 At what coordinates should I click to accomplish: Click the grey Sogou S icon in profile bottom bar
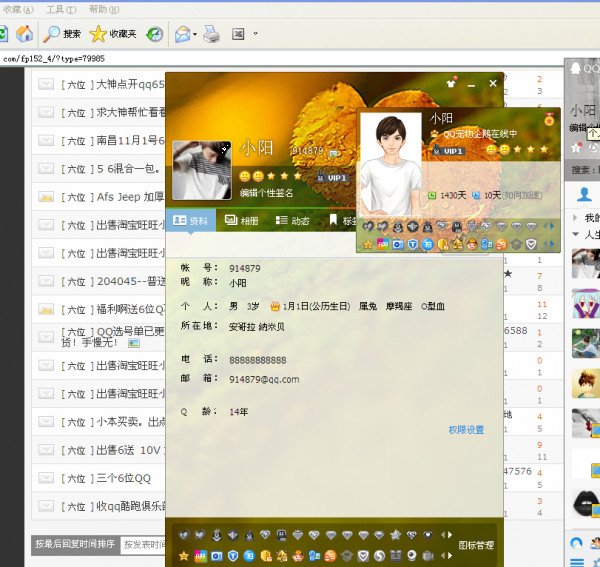click(x=379, y=556)
